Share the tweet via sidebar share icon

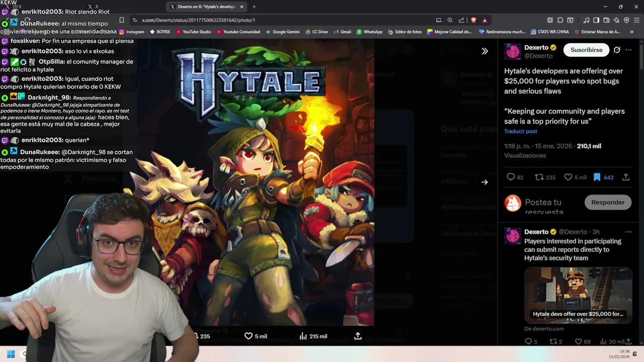(x=626, y=177)
